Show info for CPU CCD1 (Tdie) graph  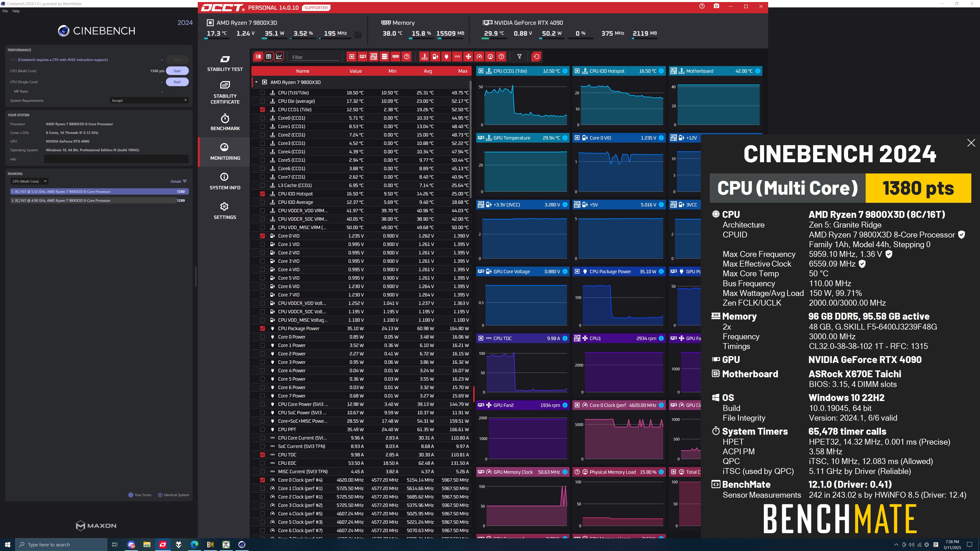point(565,71)
